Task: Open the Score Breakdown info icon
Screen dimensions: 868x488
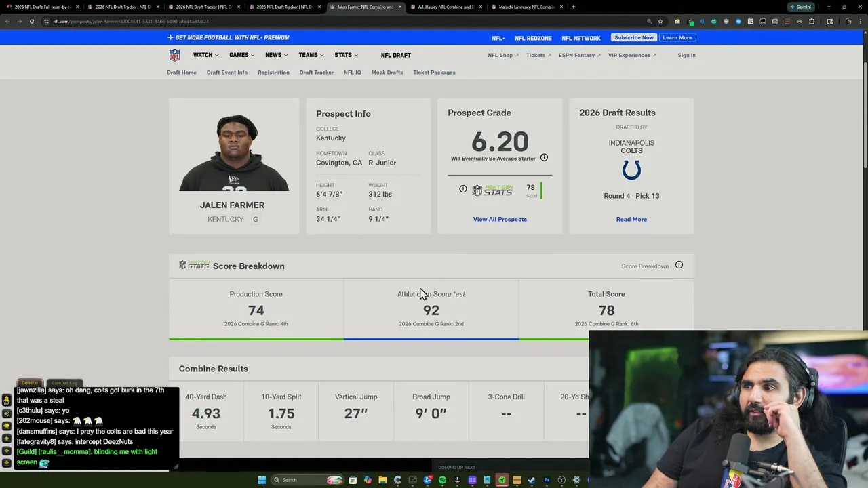Action: point(679,265)
